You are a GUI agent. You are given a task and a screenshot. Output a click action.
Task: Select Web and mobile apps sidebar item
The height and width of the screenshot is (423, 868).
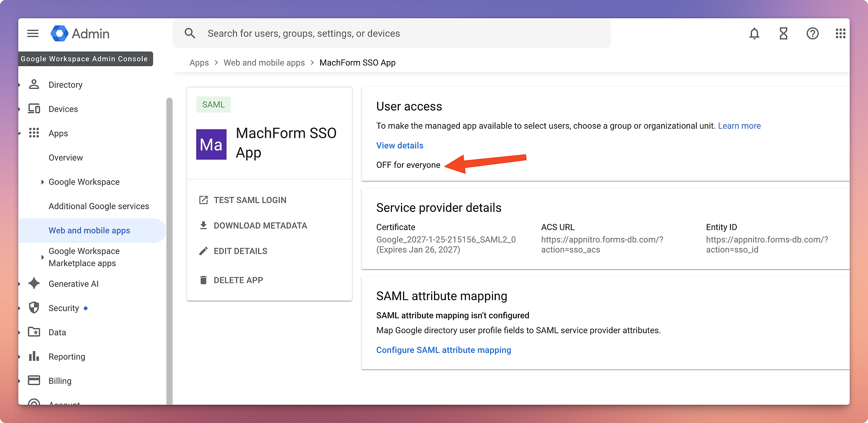click(x=89, y=230)
